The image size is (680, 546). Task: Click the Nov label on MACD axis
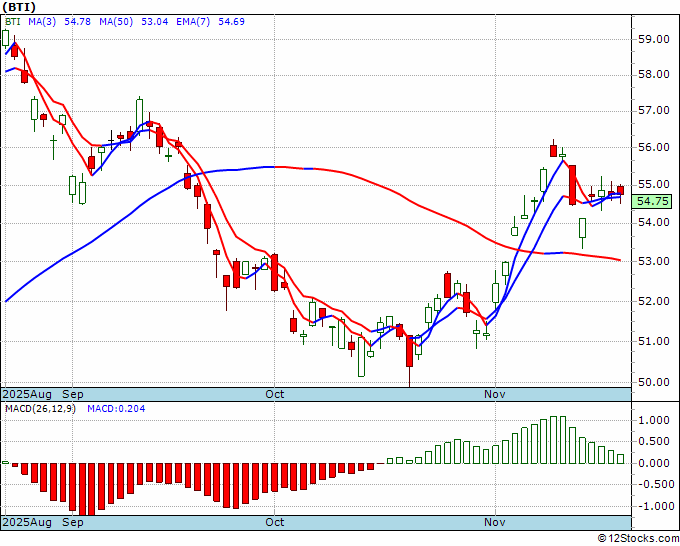(x=495, y=522)
